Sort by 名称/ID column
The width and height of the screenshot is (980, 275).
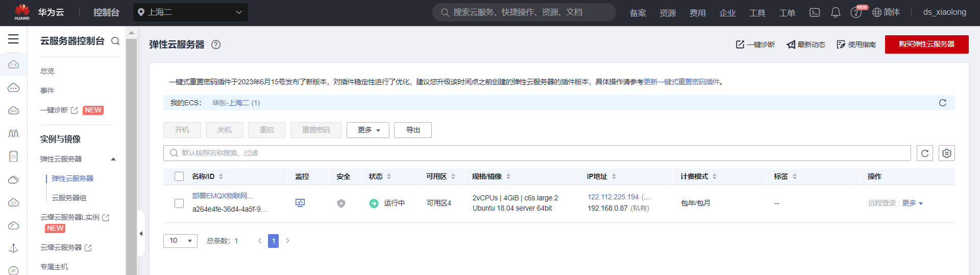coord(221,176)
